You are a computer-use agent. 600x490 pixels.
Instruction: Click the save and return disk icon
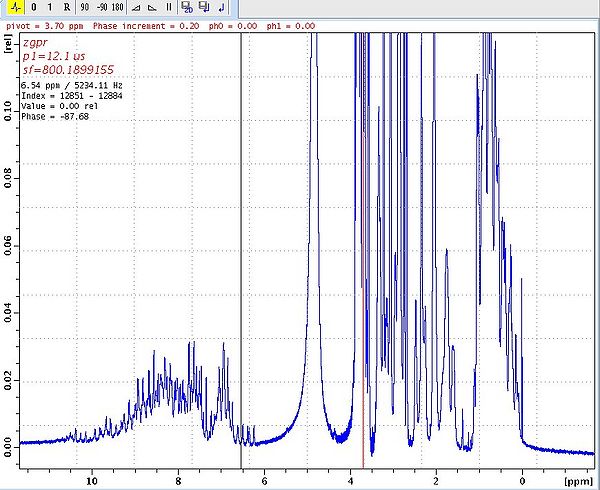[204, 8]
